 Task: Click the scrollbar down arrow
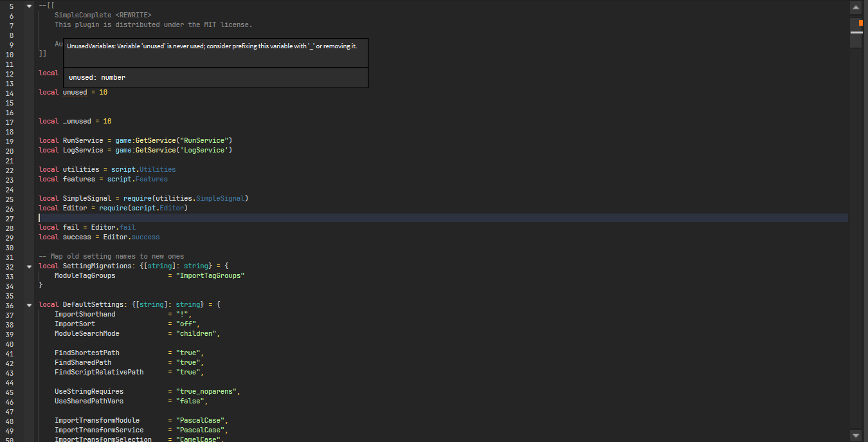tap(856, 435)
